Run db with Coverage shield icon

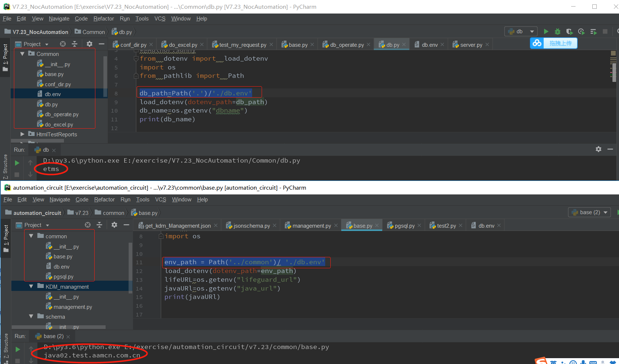click(569, 32)
